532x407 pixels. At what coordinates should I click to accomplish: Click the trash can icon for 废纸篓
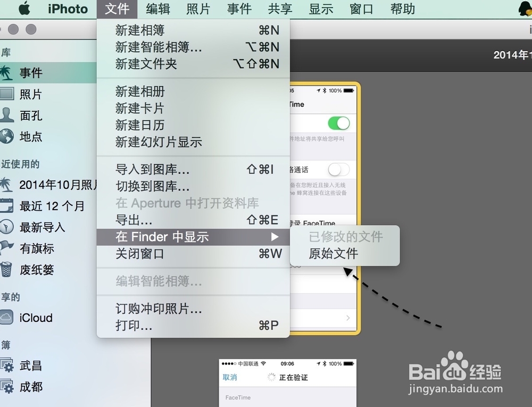point(6,269)
